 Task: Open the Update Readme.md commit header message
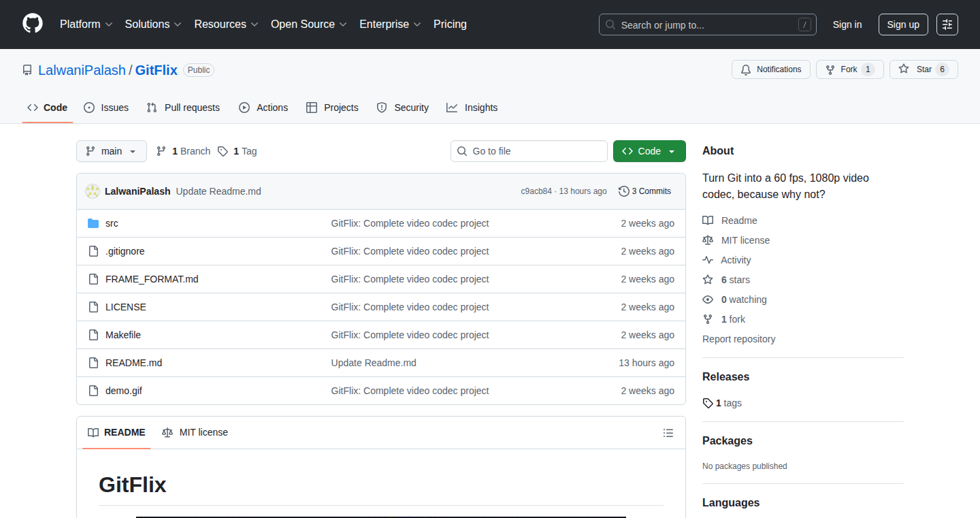[x=218, y=191]
